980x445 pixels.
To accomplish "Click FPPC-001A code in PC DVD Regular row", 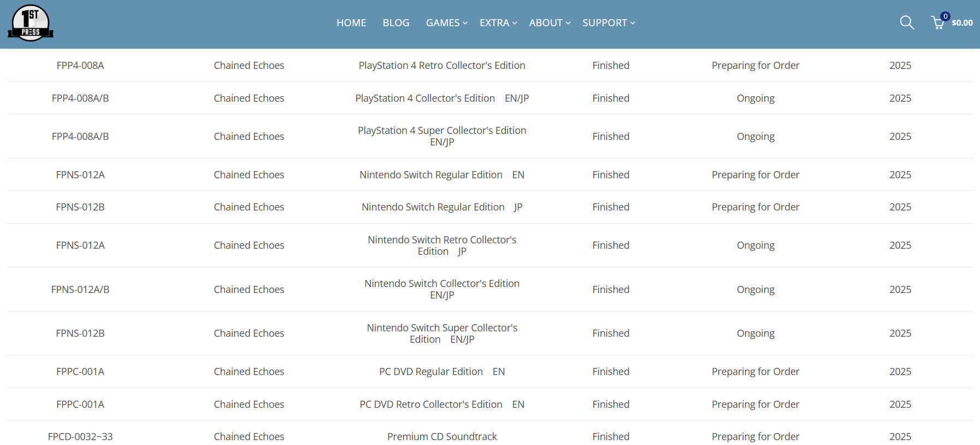I will point(80,372).
